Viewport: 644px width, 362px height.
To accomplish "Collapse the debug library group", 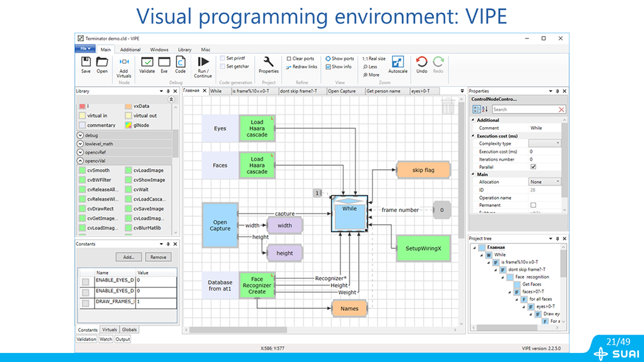I will (80, 135).
